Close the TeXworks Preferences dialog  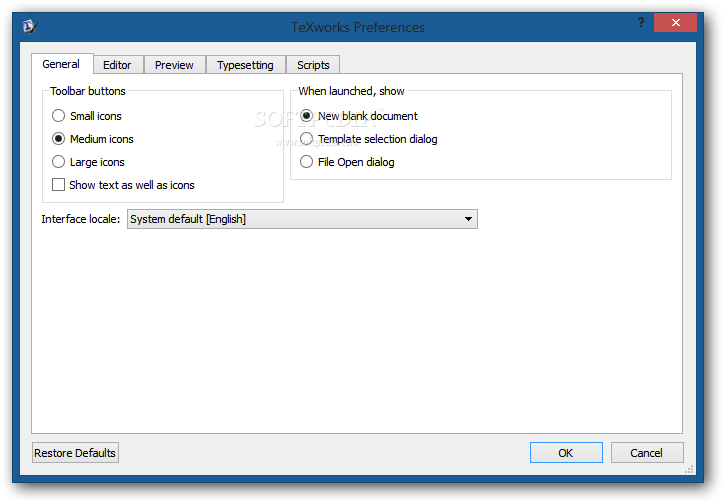(675, 22)
